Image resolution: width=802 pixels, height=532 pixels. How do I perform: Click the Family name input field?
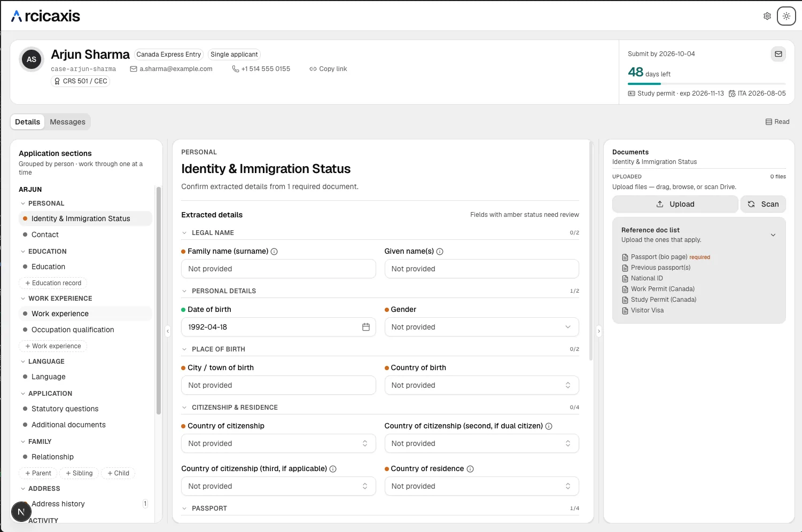pyautogui.click(x=278, y=269)
